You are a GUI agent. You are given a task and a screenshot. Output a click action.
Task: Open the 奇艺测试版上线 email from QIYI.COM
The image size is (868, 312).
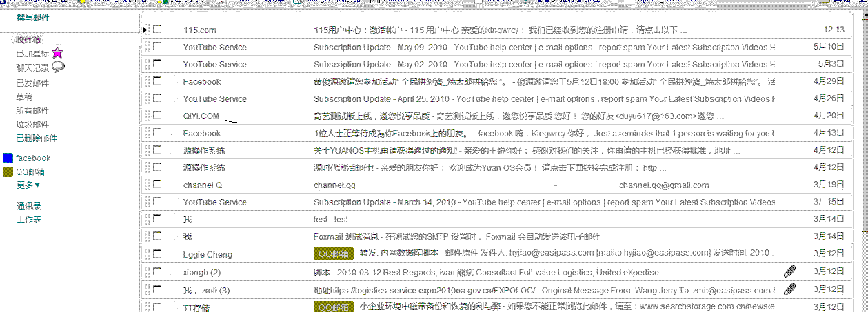coord(518,116)
